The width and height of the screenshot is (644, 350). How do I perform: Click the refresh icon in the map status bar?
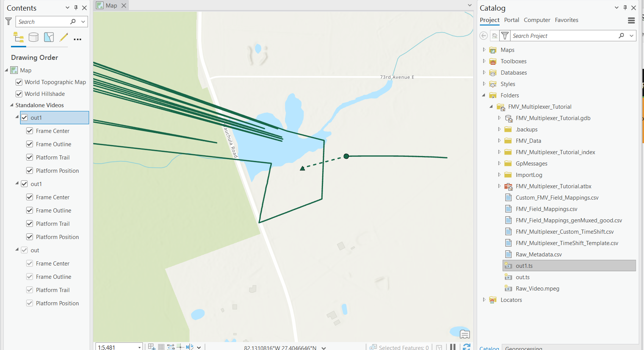pyautogui.click(x=467, y=347)
